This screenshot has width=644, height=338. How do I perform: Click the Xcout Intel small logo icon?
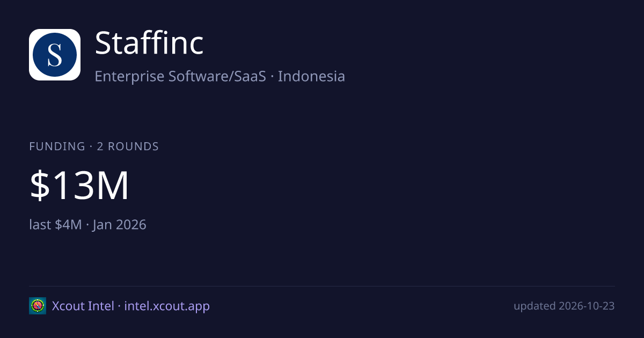click(x=38, y=306)
